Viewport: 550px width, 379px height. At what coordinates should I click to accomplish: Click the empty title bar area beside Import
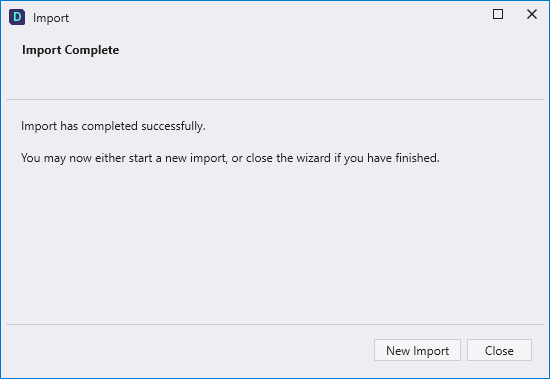pos(277,17)
